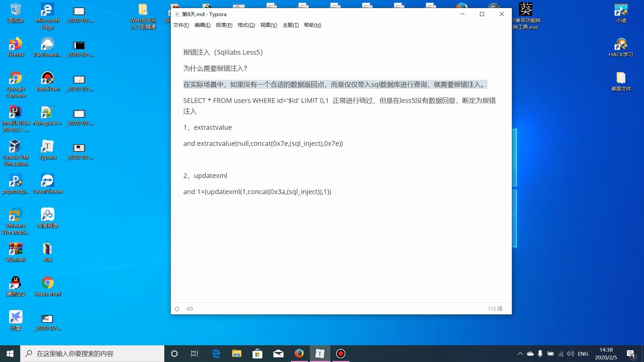The height and width of the screenshot is (362, 644).
Task: Click the 113 词 word count button
Action: [494, 308]
